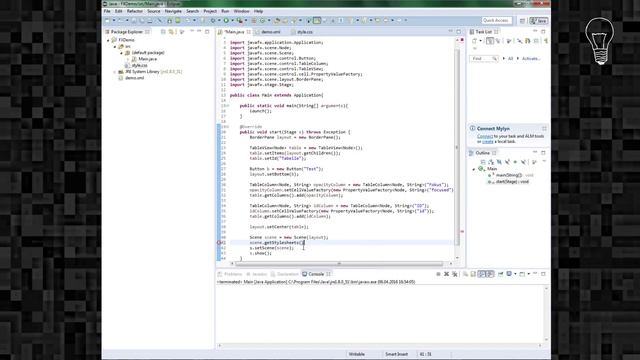The height and width of the screenshot is (360, 640).
Task: Open the Run dropdown arrow beside green Run button
Action: pyautogui.click(x=232, y=20)
